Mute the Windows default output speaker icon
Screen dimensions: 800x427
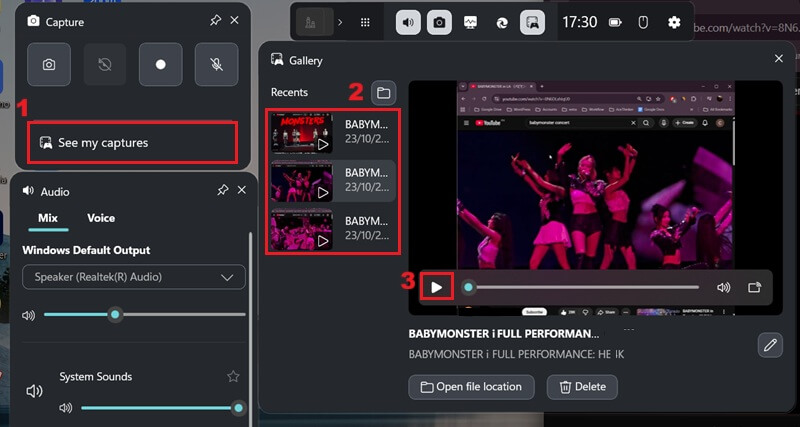29,315
